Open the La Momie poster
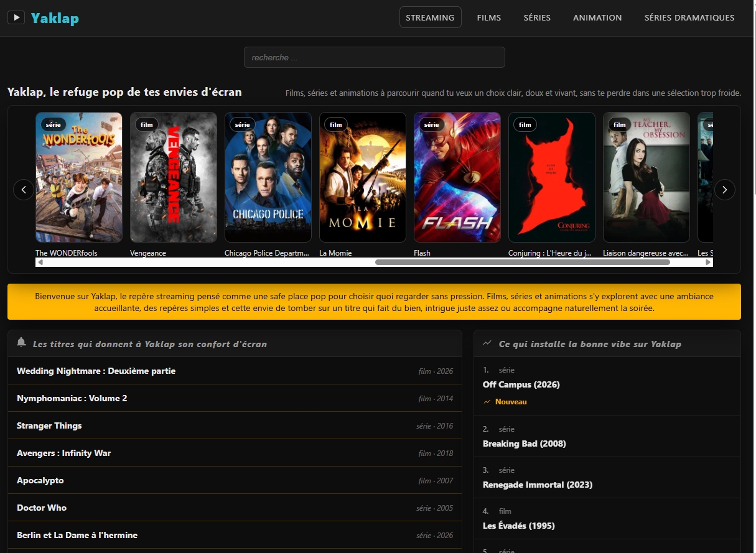756x553 pixels. point(363,177)
